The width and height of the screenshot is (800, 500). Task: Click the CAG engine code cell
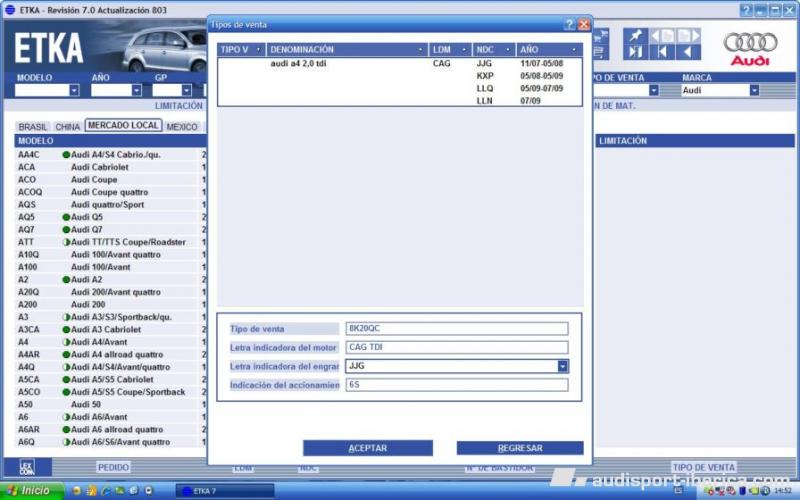click(441, 63)
